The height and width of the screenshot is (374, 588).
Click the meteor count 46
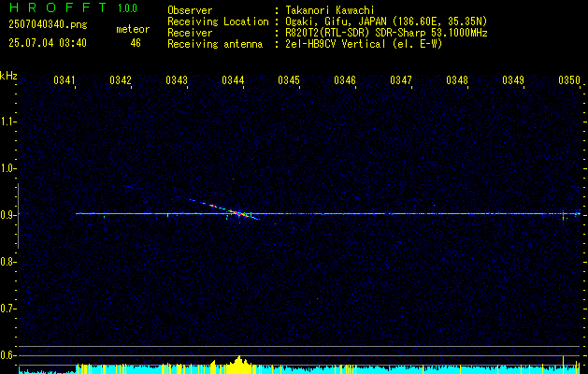(136, 43)
